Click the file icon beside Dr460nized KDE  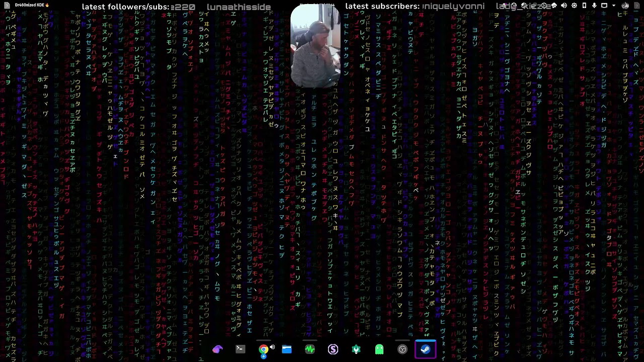(7, 5)
